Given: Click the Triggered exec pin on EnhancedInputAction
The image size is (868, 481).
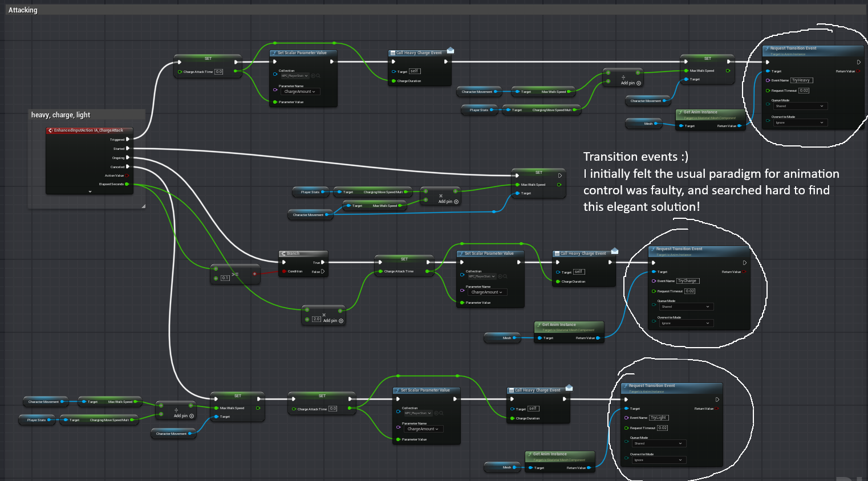Looking at the screenshot, I should [128, 139].
